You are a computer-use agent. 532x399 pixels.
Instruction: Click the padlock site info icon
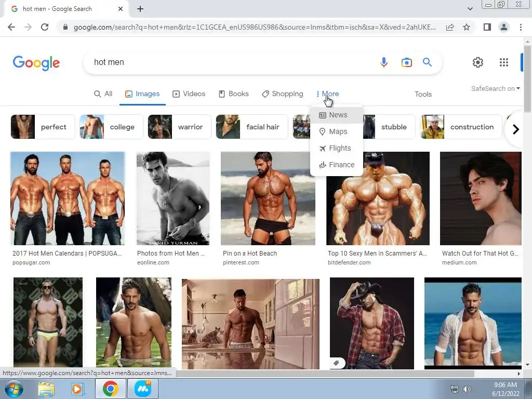click(65, 27)
